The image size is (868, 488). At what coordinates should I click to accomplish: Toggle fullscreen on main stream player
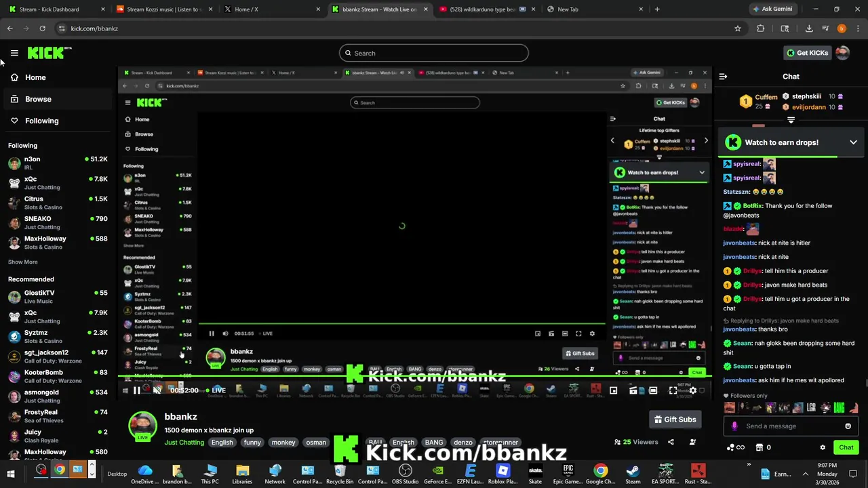673,390
